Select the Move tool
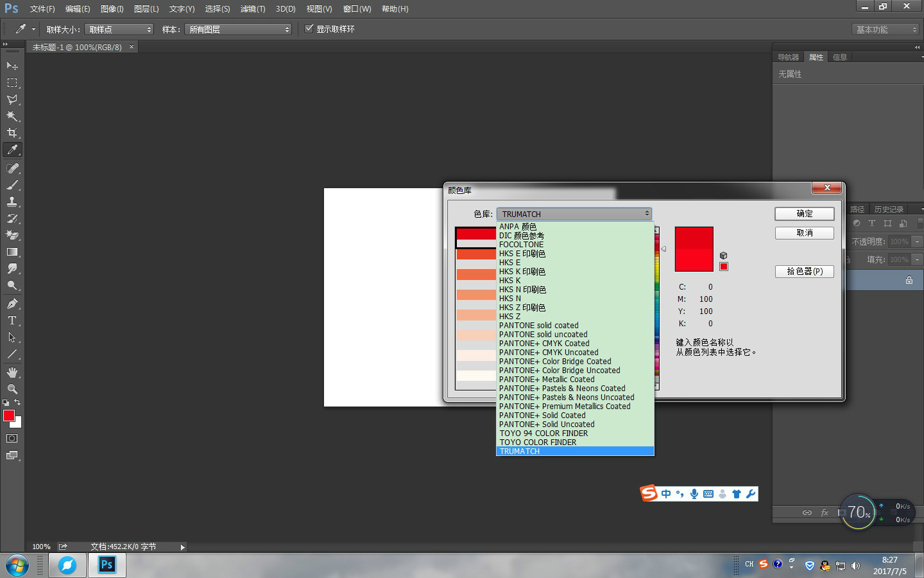This screenshot has height=578, width=924. click(12, 66)
